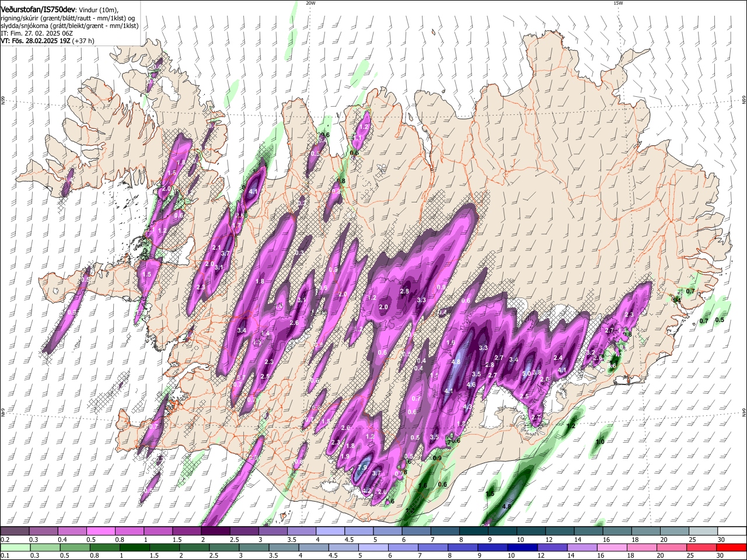Click the top-row pale grey swatch labeled 25

(x=703, y=531)
